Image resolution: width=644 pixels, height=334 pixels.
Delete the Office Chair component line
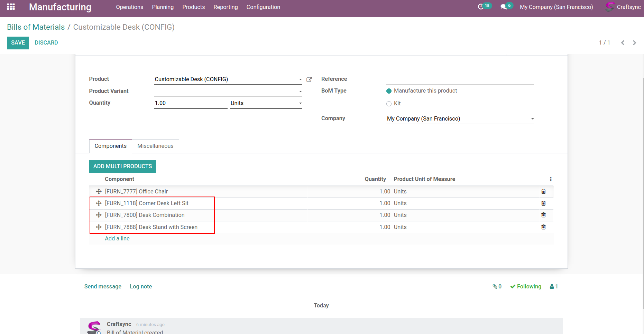click(543, 191)
